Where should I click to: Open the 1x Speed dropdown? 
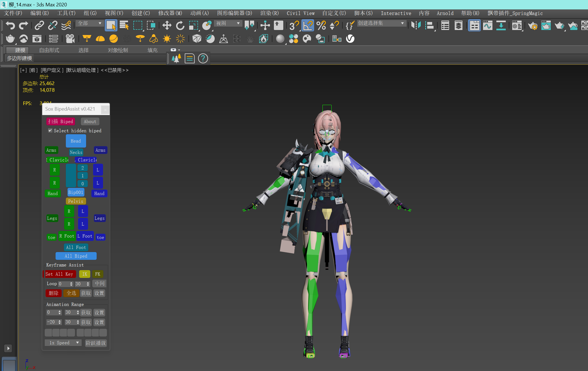coord(63,343)
